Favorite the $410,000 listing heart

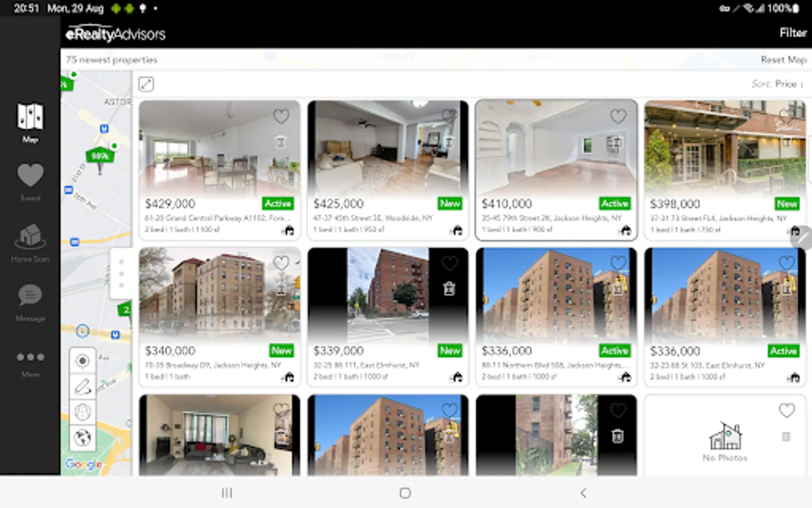[618, 116]
